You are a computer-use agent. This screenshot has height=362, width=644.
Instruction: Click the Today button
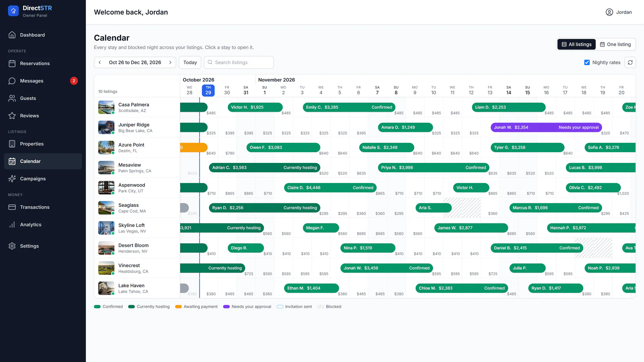click(x=190, y=63)
